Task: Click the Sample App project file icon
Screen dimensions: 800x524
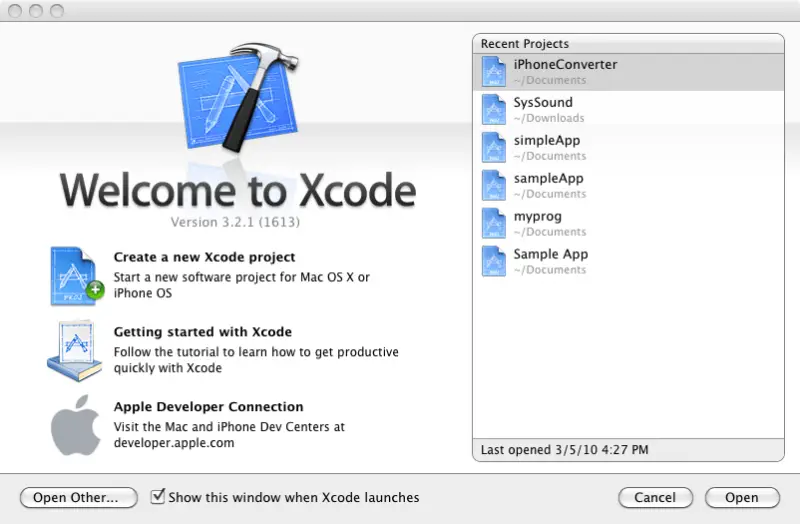Action: pos(495,261)
